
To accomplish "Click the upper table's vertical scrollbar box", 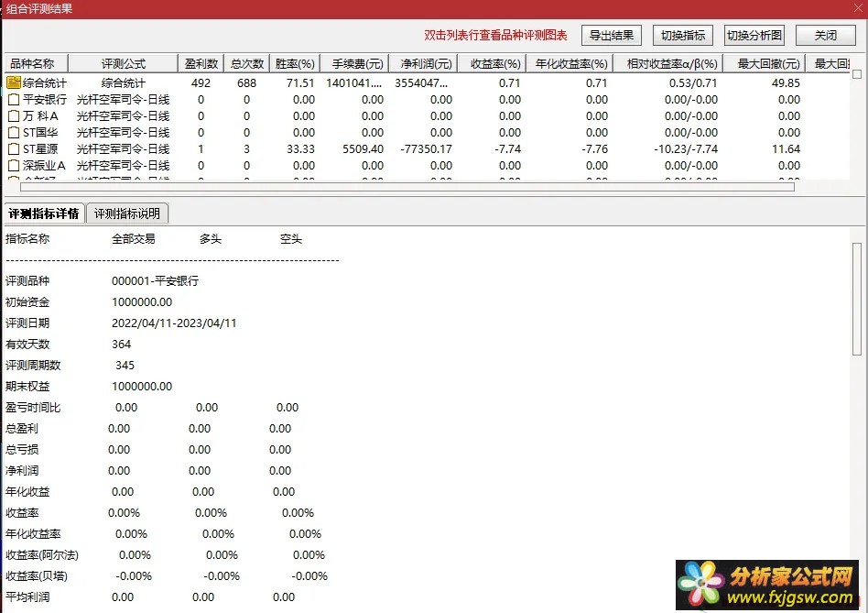I will point(857,74).
